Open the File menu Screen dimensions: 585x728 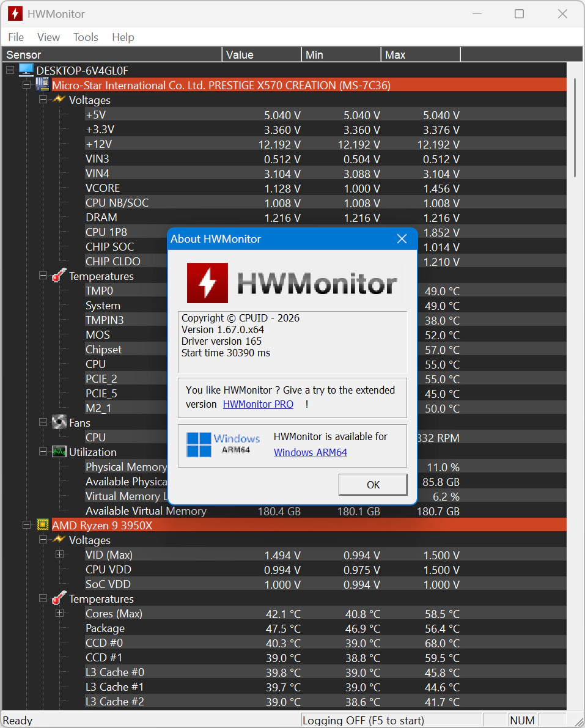click(16, 37)
